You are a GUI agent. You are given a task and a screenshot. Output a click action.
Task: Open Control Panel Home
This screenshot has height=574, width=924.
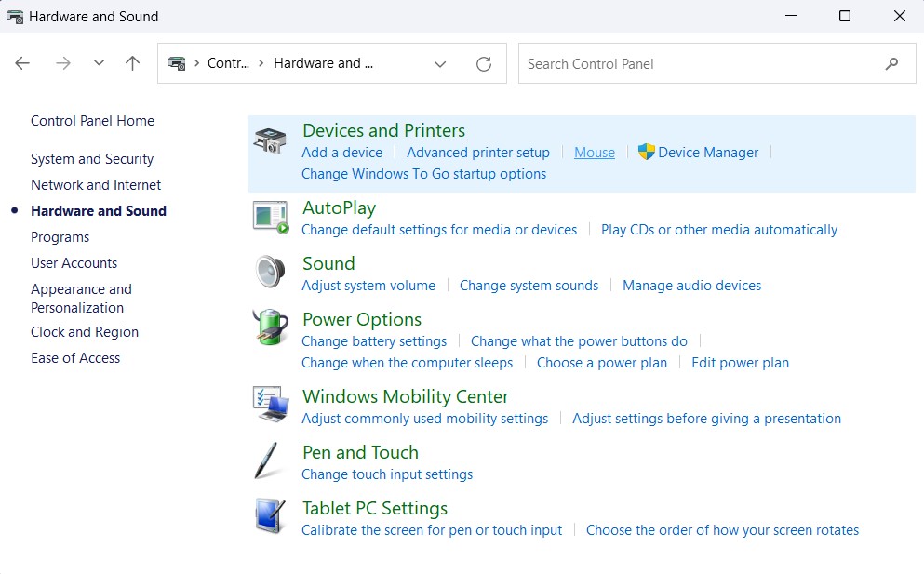tap(92, 121)
